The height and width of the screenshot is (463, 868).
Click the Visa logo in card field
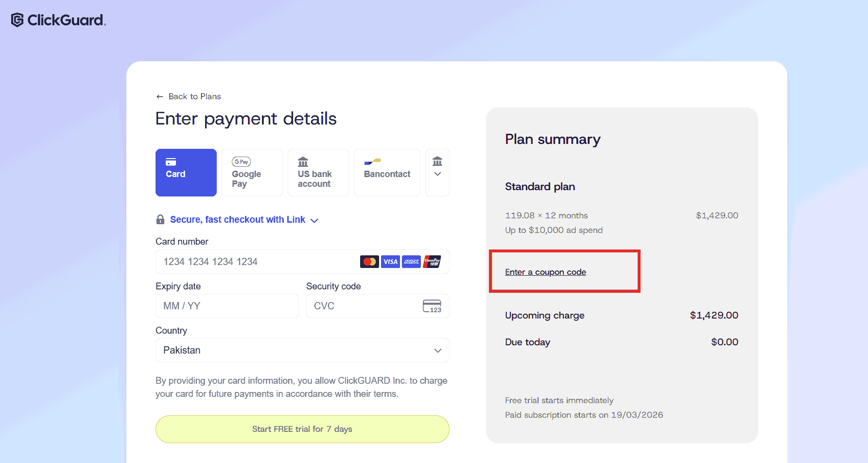tap(390, 262)
